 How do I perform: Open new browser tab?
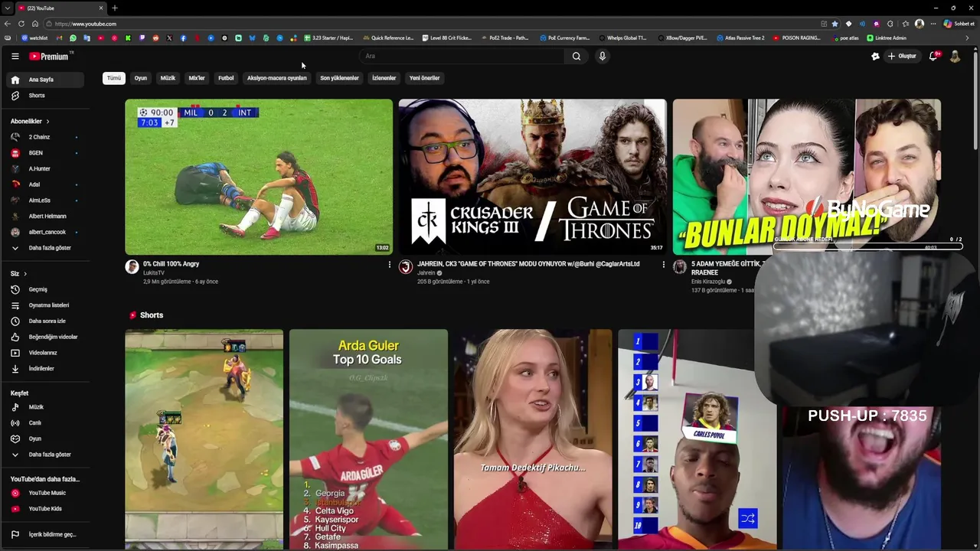(114, 8)
